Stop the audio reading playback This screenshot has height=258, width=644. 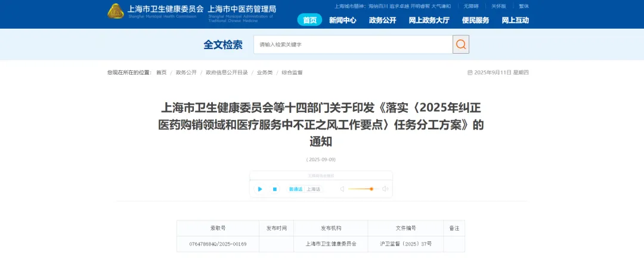[275, 189]
